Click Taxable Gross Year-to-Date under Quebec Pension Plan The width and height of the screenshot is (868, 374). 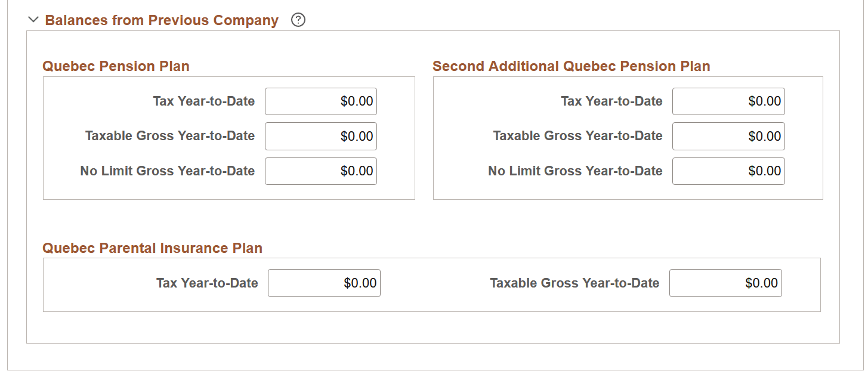pos(321,136)
